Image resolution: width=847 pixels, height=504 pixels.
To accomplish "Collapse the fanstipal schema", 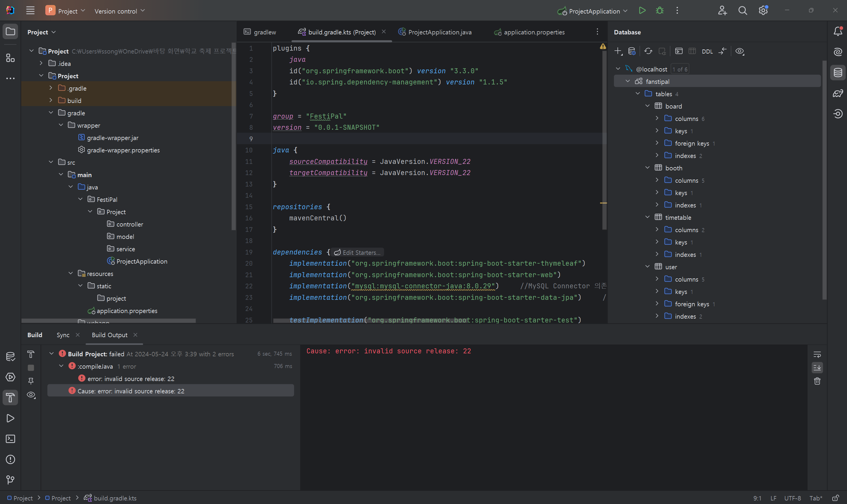I will pos(627,81).
